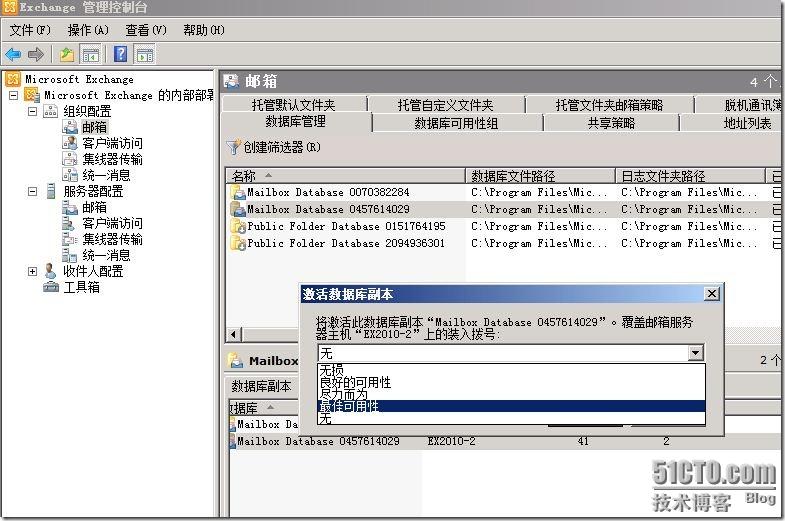Select the 服务器配置 server icon
Screen dimensions: 785x521
point(51,191)
